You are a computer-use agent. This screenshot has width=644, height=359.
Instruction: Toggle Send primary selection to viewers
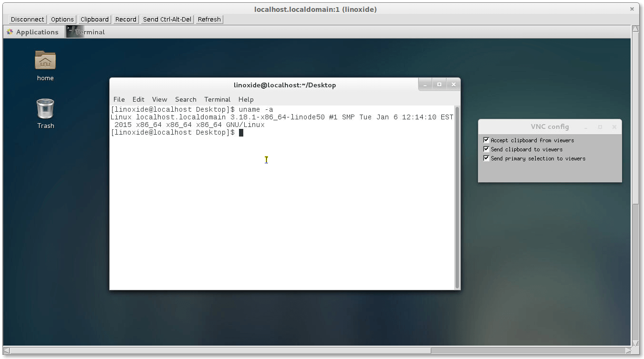pos(486,158)
